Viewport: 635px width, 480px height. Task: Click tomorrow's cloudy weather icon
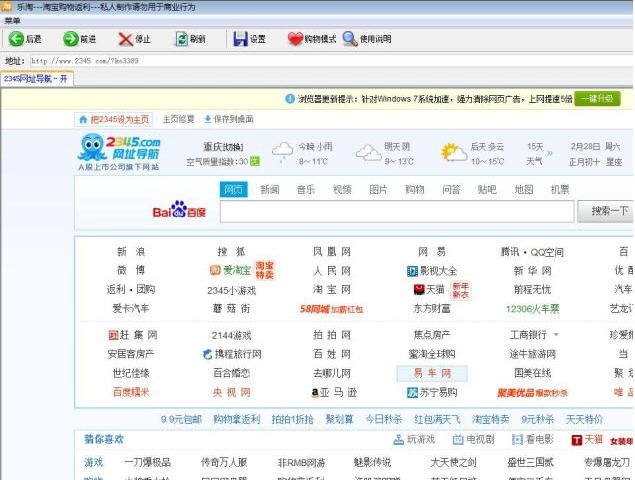click(x=368, y=153)
